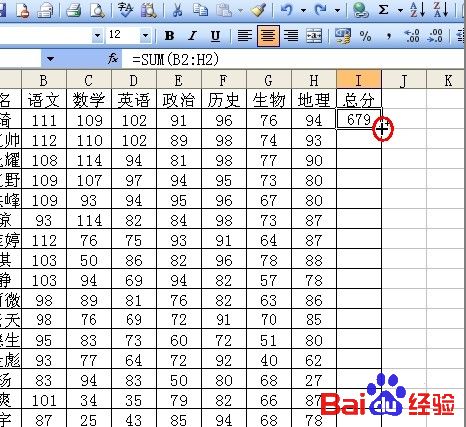Click the Copy icon

[x=201, y=10]
